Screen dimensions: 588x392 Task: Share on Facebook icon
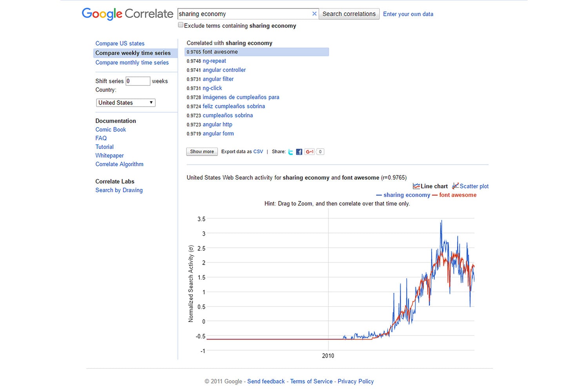tap(299, 152)
